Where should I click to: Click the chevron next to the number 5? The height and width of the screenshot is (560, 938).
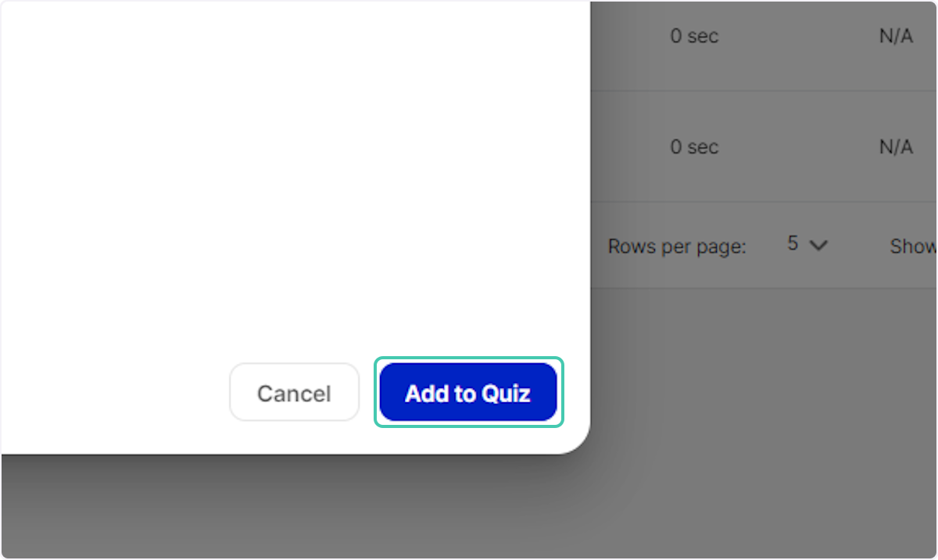coord(818,245)
